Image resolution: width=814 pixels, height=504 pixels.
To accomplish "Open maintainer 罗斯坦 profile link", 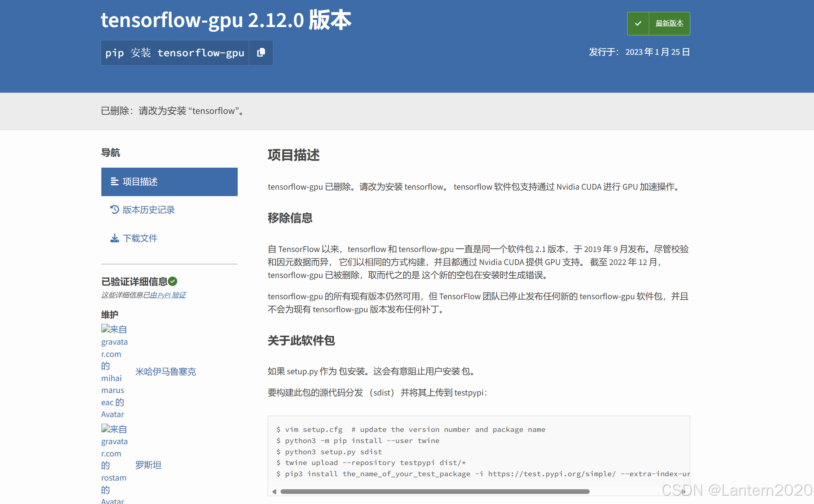I will pos(148,465).
